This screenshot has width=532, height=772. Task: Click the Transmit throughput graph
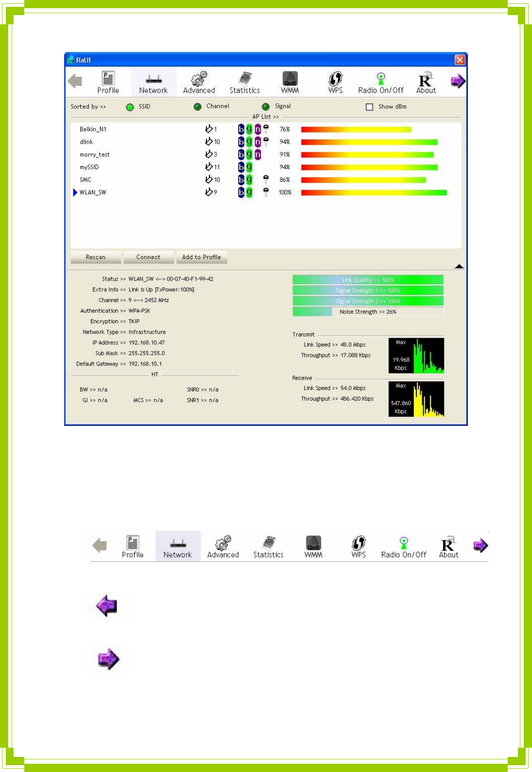click(416, 355)
